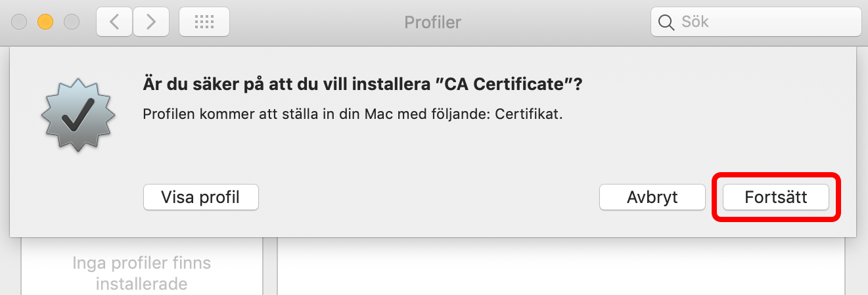The height and width of the screenshot is (295, 868).
Task: Click the Profiler window title
Action: (433, 22)
